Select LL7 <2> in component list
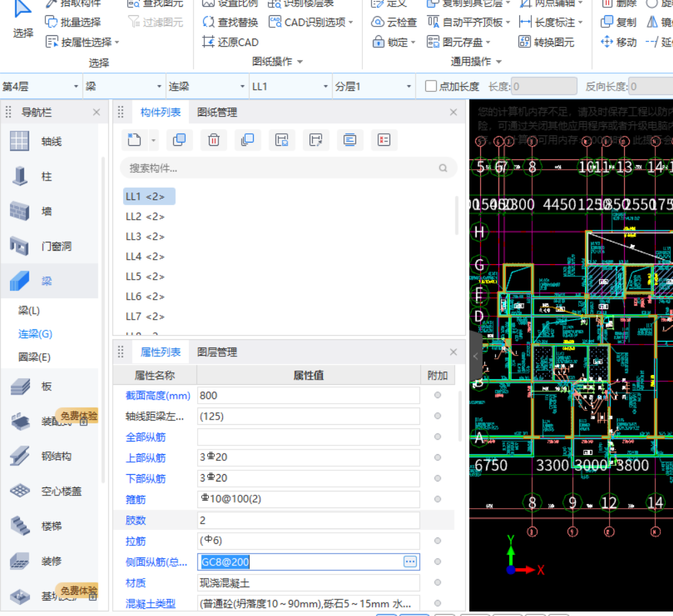The height and width of the screenshot is (616, 673). [x=145, y=316]
